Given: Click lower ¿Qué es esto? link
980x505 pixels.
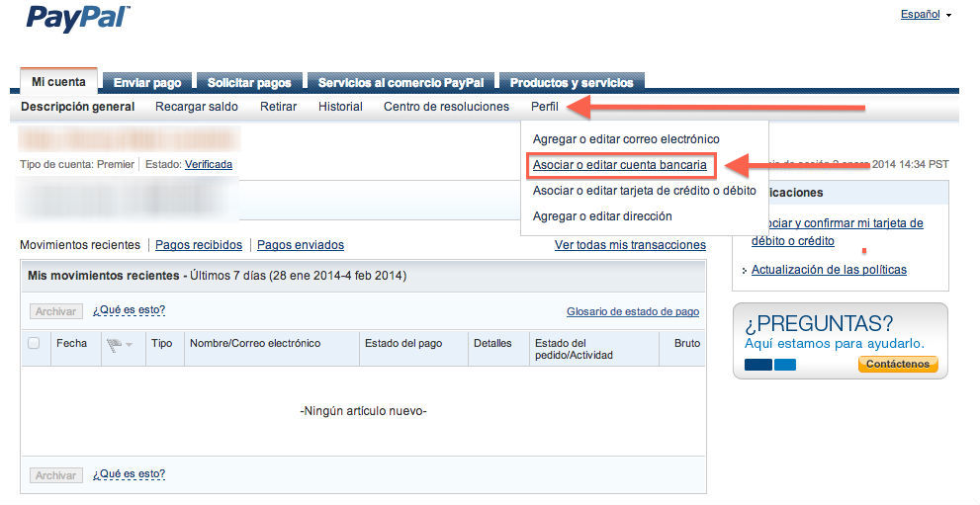Looking at the screenshot, I should pos(130,473).
